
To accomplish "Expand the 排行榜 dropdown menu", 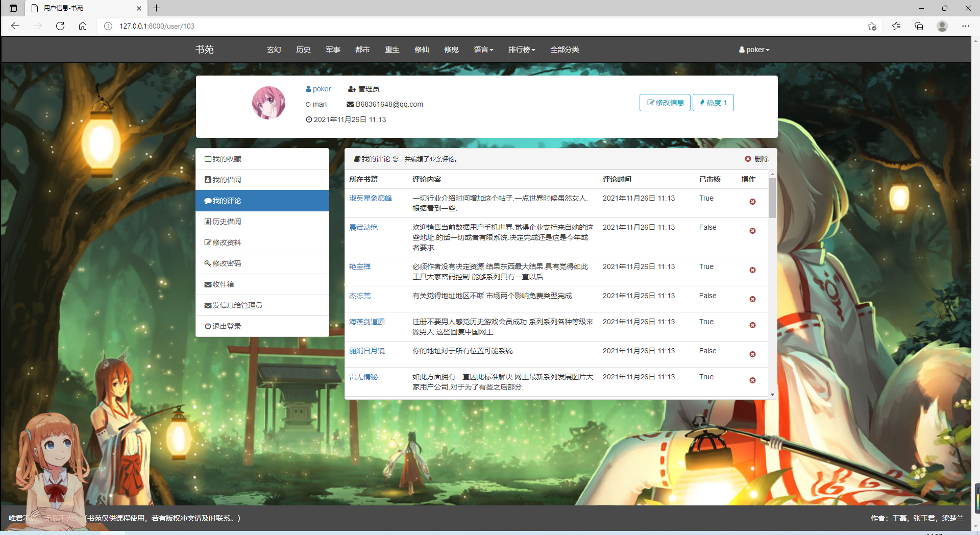I will tap(522, 50).
